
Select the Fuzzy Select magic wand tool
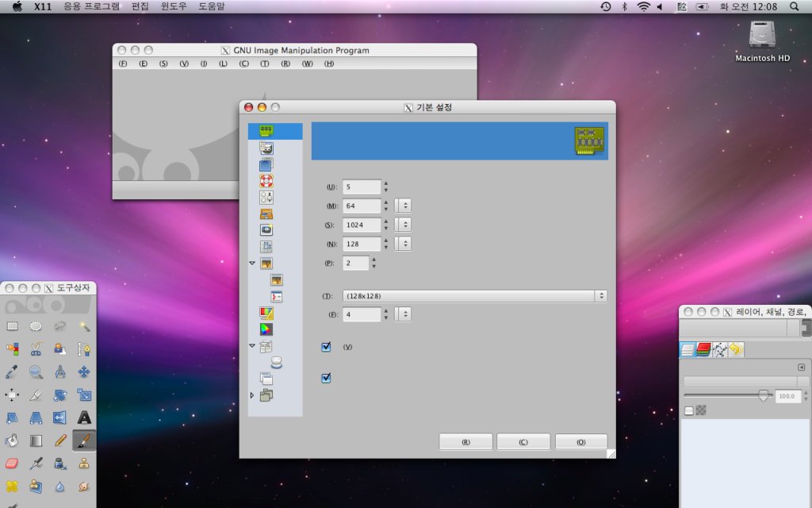(x=84, y=326)
